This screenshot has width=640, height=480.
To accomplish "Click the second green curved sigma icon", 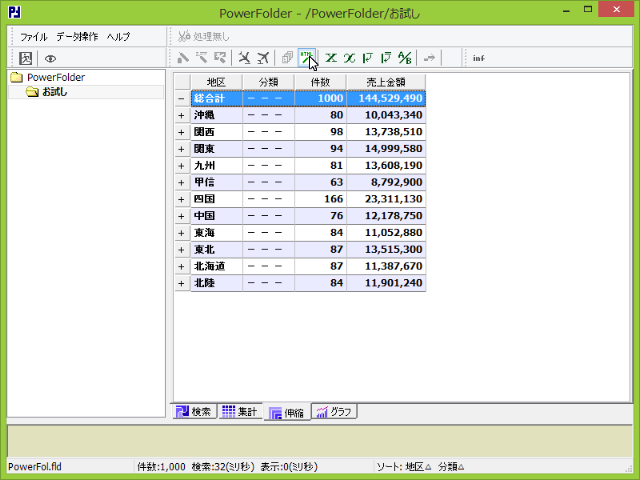I will pos(349,58).
